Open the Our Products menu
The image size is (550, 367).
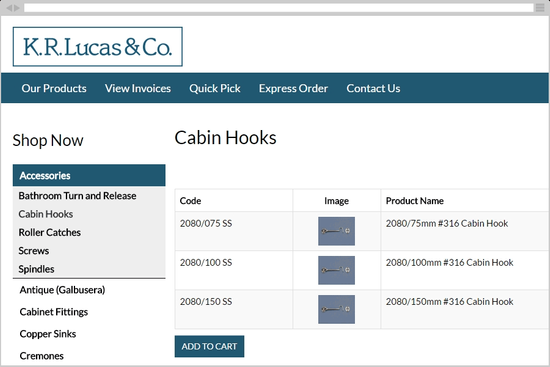click(54, 88)
